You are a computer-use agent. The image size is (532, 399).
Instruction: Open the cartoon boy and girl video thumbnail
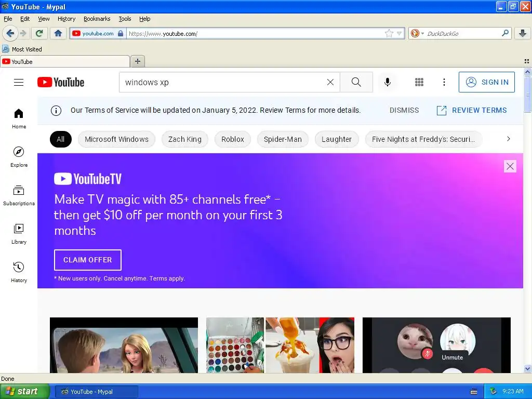[124, 345]
